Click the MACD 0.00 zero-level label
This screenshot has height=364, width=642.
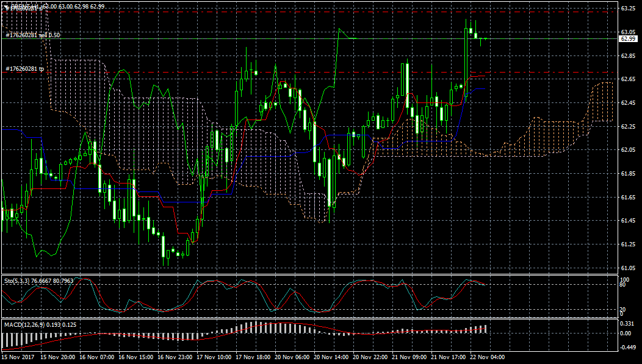tap(626, 334)
